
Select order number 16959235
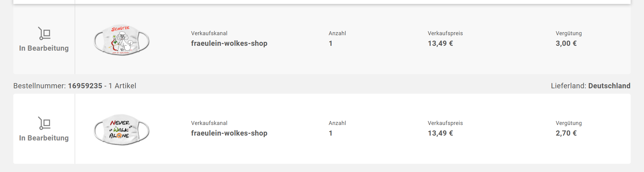[85, 86]
